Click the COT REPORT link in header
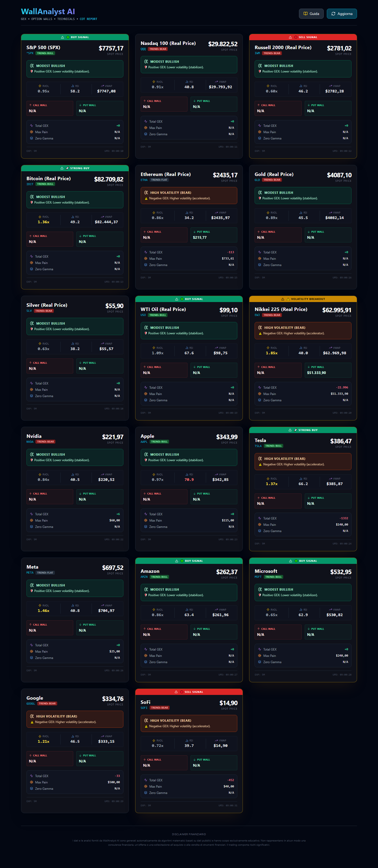 88,19
